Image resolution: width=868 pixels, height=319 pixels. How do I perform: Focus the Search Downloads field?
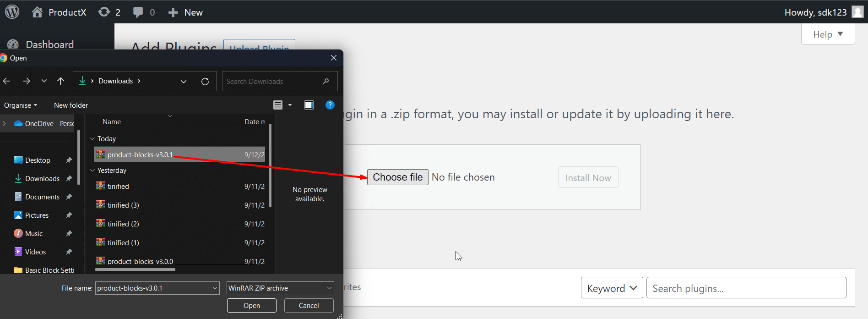[x=280, y=81]
